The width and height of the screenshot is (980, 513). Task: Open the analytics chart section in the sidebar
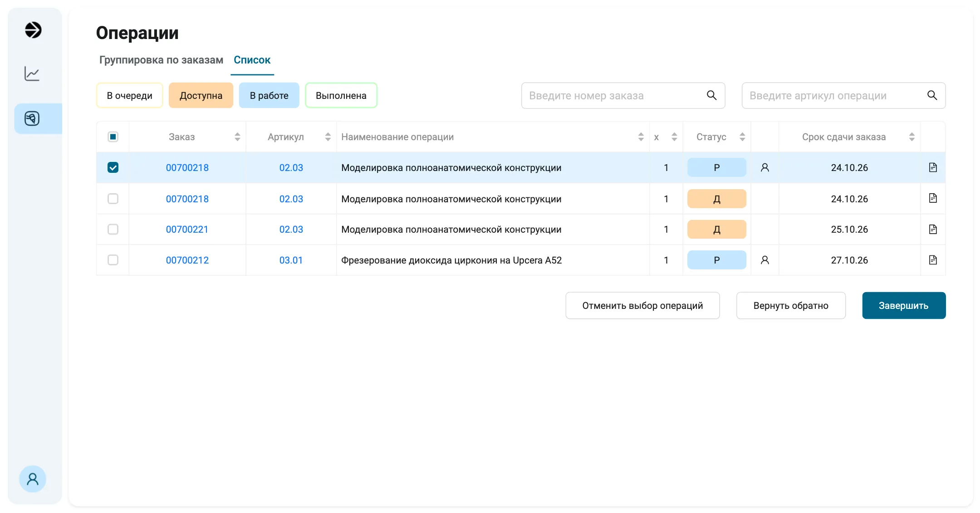click(32, 73)
